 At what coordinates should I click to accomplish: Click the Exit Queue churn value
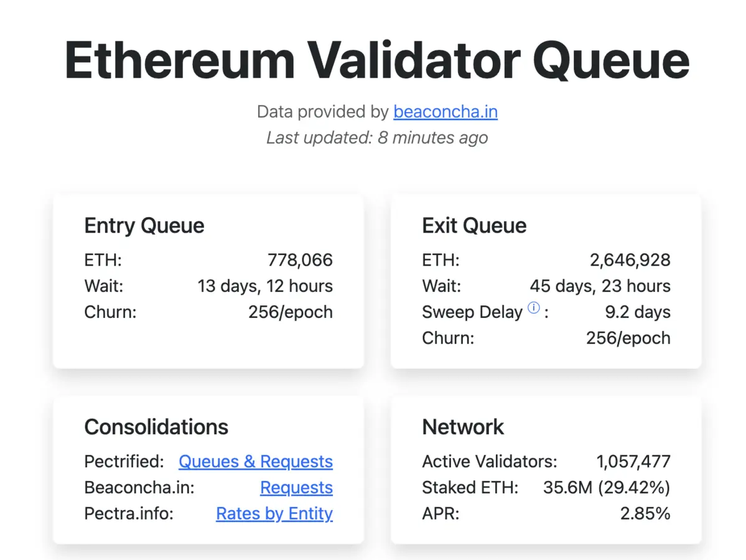[x=628, y=338]
